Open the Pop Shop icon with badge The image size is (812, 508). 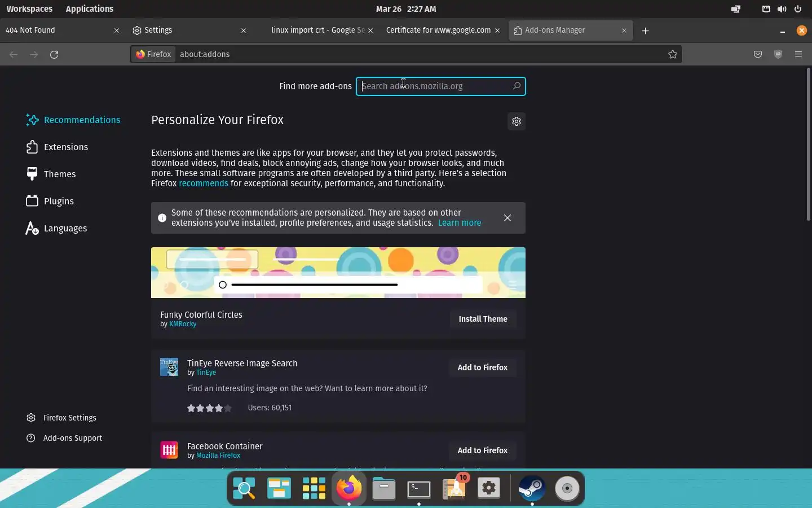[454, 488]
